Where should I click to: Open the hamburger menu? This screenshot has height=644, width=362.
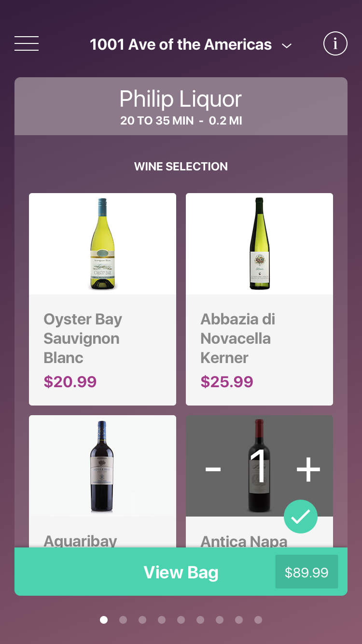pos(27,44)
